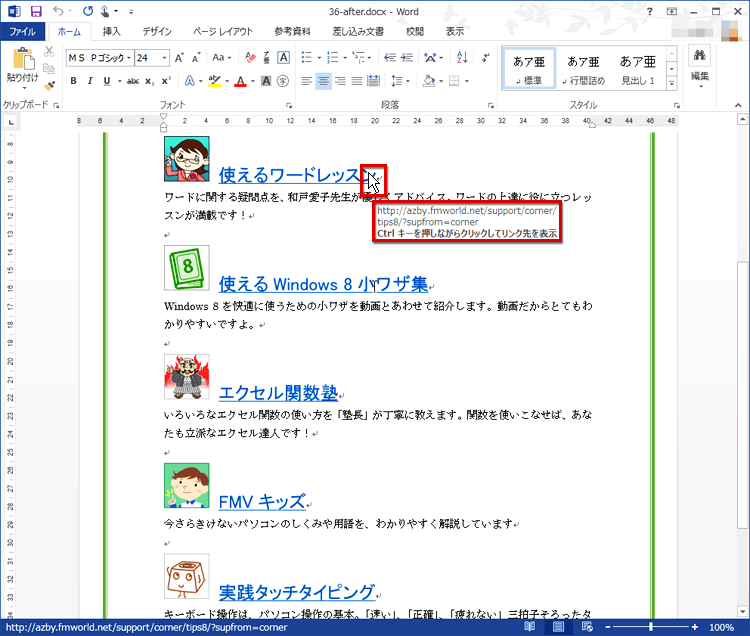Screen dimensions: 750x636
Task: Click the FMV キッズ hyperlink
Action: pyautogui.click(x=262, y=502)
